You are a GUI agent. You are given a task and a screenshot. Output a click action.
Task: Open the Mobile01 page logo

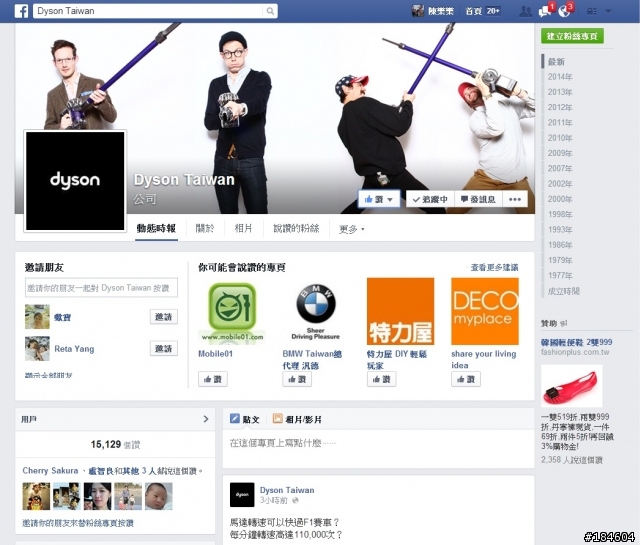click(x=232, y=311)
